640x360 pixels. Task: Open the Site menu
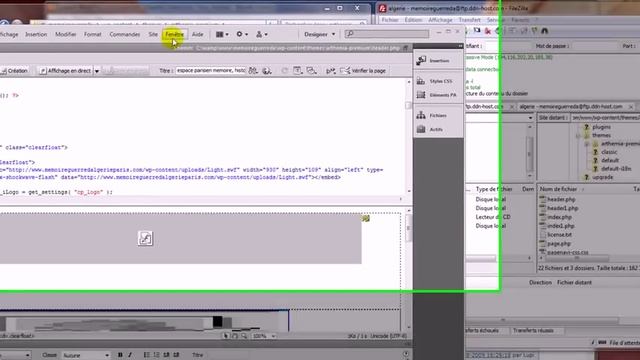click(153, 34)
